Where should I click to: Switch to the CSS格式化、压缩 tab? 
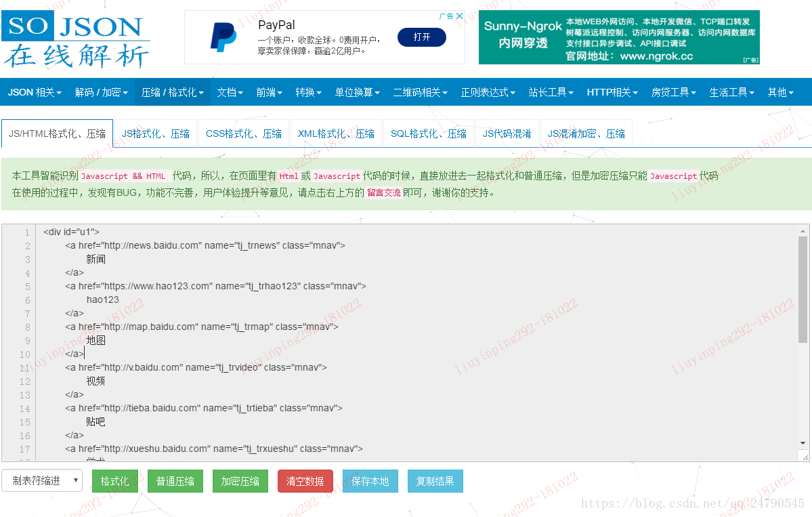click(243, 133)
